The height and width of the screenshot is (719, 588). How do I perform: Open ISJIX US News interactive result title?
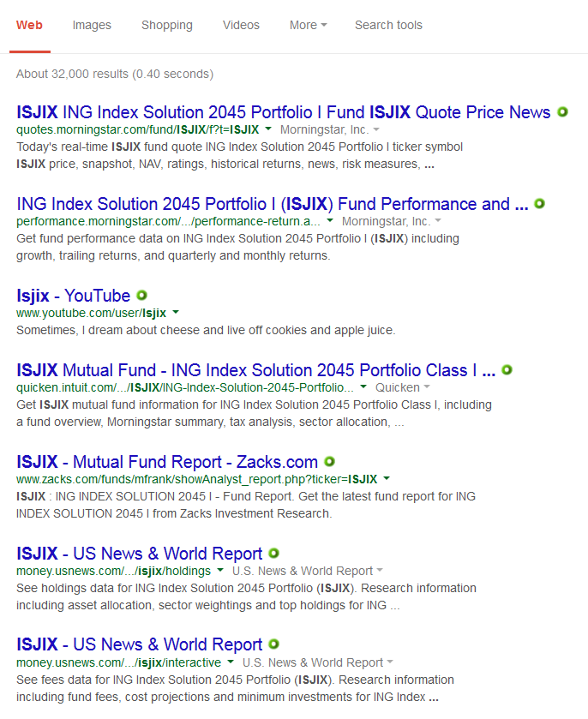point(140,644)
